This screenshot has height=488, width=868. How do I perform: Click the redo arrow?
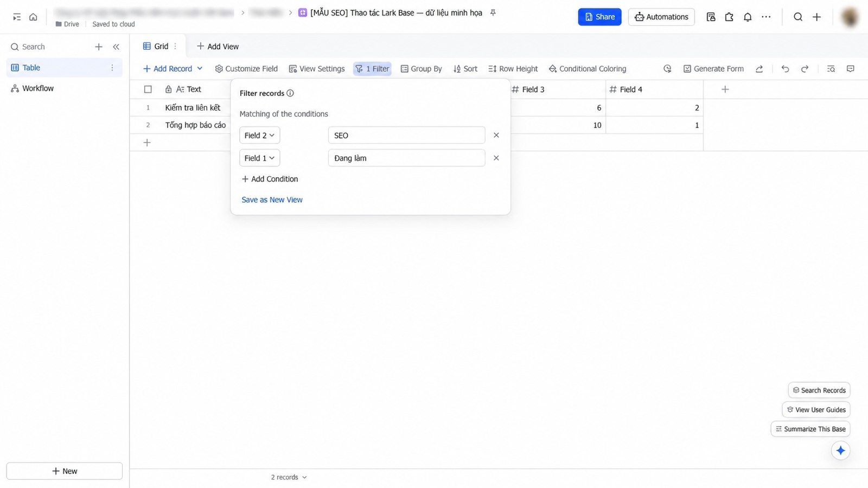tap(805, 69)
